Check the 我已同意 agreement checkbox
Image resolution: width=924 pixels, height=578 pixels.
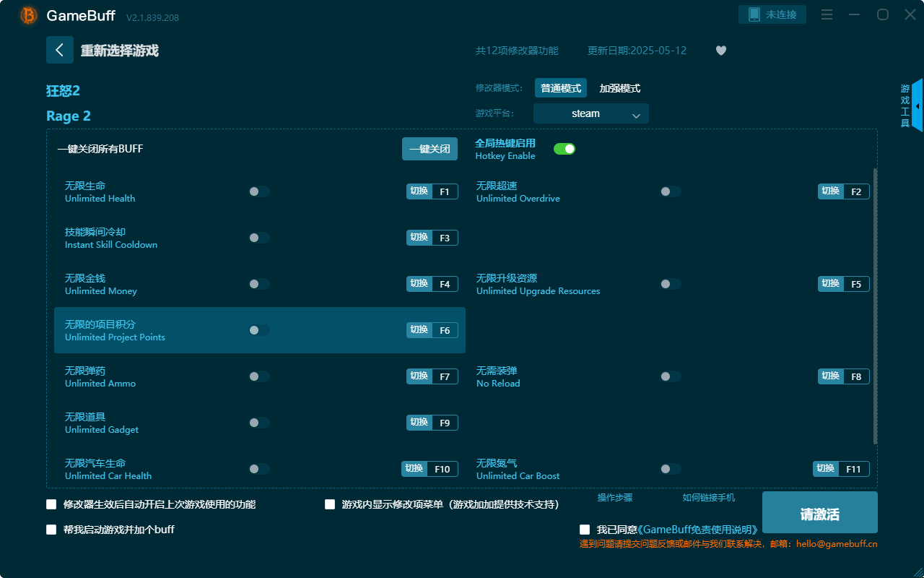(584, 529)
